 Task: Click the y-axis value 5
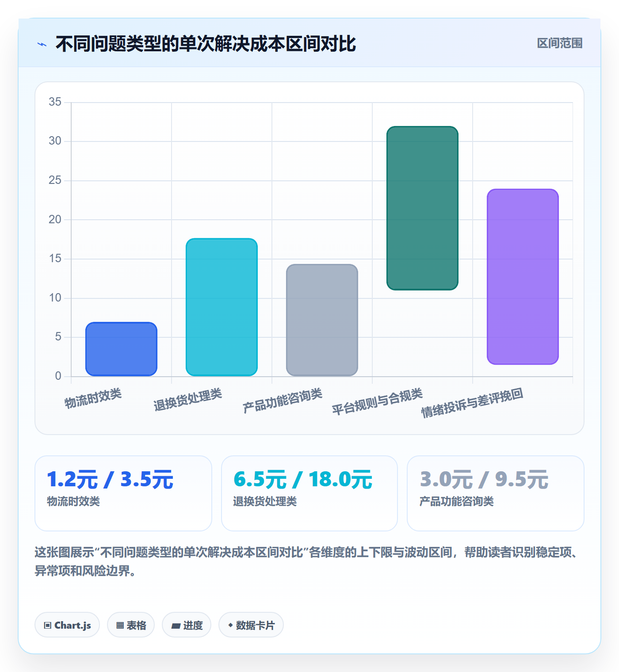click(x=58, y=337)
